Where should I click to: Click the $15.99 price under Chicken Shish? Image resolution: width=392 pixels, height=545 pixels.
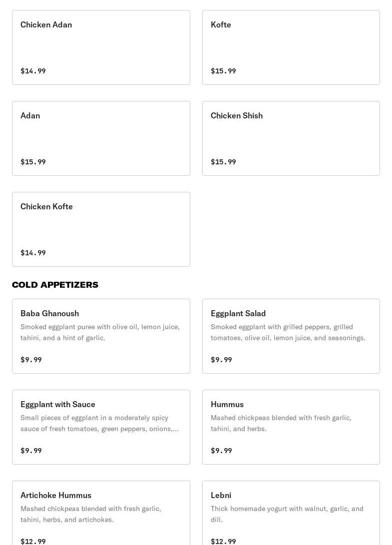click(x=223, y=162)
